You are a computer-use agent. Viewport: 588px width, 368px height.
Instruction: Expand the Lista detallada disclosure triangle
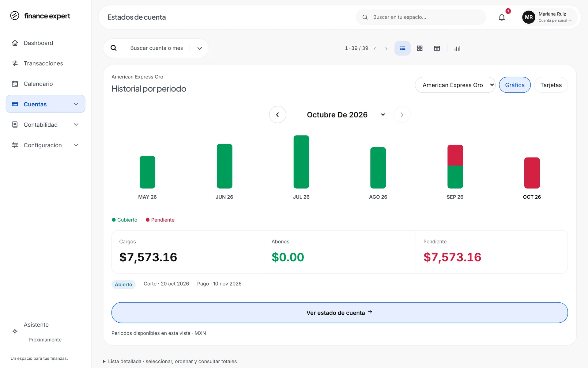(x=104, y=361)
